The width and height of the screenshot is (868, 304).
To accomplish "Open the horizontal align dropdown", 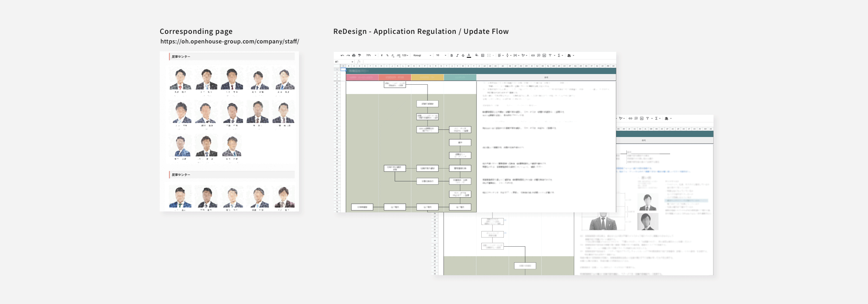I will (500, 56).
